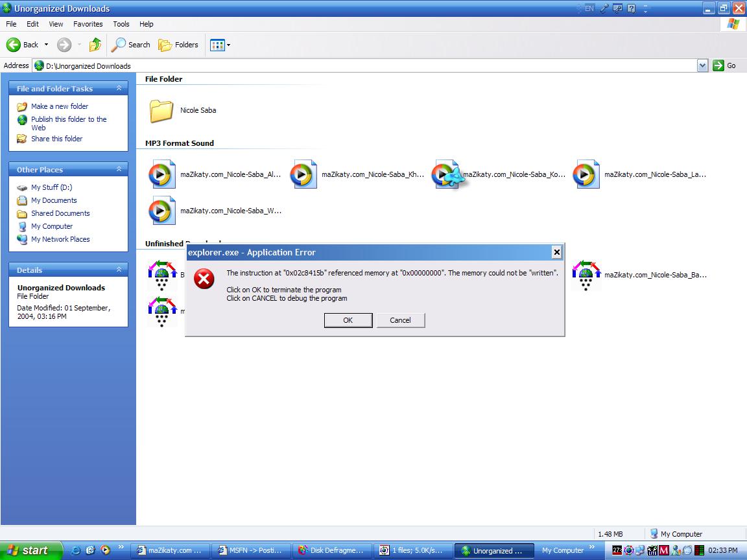Open the Edit menu

[x=32, y=24]
